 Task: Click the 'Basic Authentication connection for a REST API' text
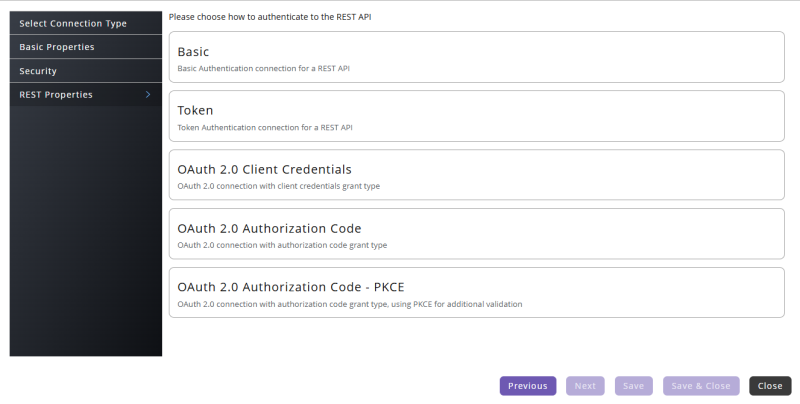click(x=263, y=68)
